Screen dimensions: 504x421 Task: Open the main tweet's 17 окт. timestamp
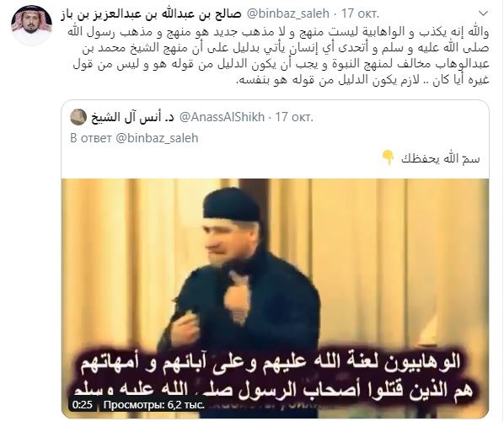(x=360, y=13)
